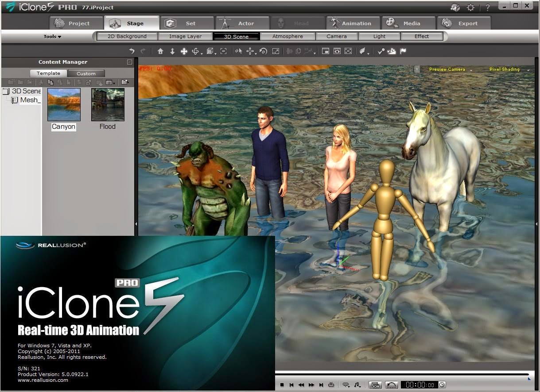This screenshot has height=392, width=540.
Task: Click the terrain snapping toolbar icon
Action: pos(392,51)
